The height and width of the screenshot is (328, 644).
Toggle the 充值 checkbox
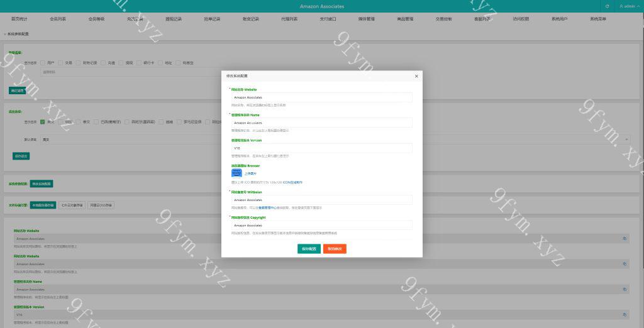pyautogui.click(x=103, y=63)
